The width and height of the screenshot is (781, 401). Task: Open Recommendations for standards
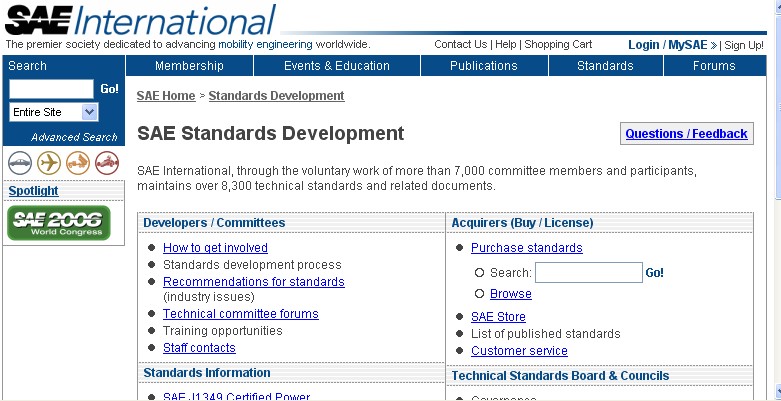(254, 281)
